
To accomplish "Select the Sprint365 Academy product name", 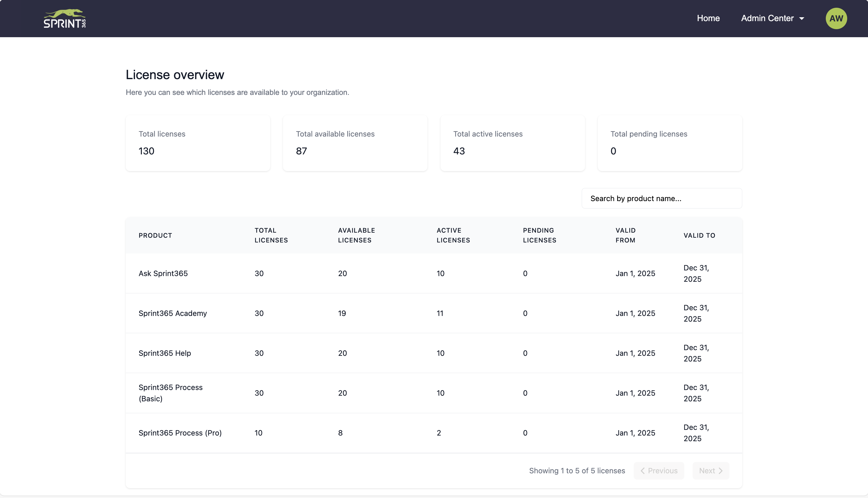I will click(173, 313).
